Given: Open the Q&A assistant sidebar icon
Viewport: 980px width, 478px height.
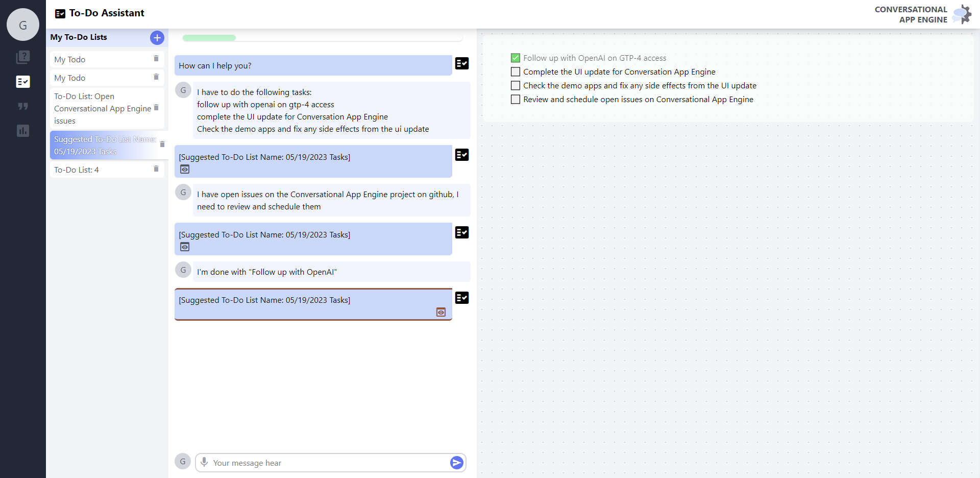Looking at the screenshot, I should pos(23,57).
